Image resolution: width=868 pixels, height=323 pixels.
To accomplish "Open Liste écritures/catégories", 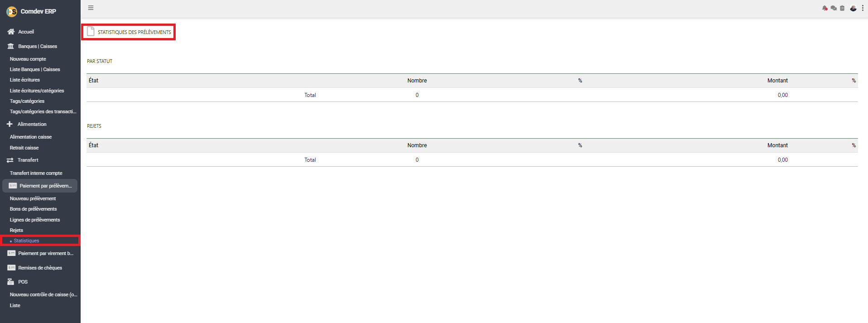I will (x=37, y=91).
